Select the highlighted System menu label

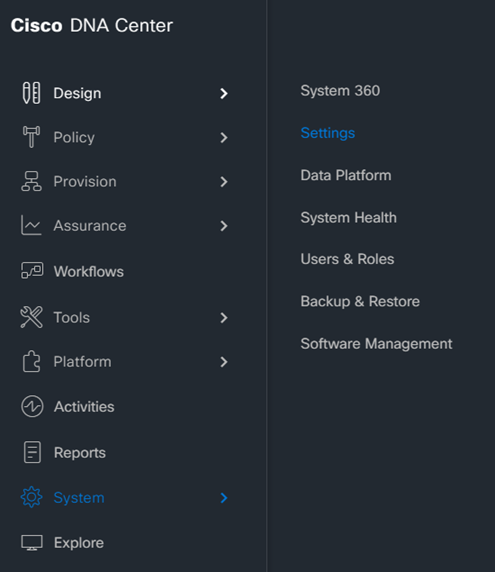click(79, 498)
